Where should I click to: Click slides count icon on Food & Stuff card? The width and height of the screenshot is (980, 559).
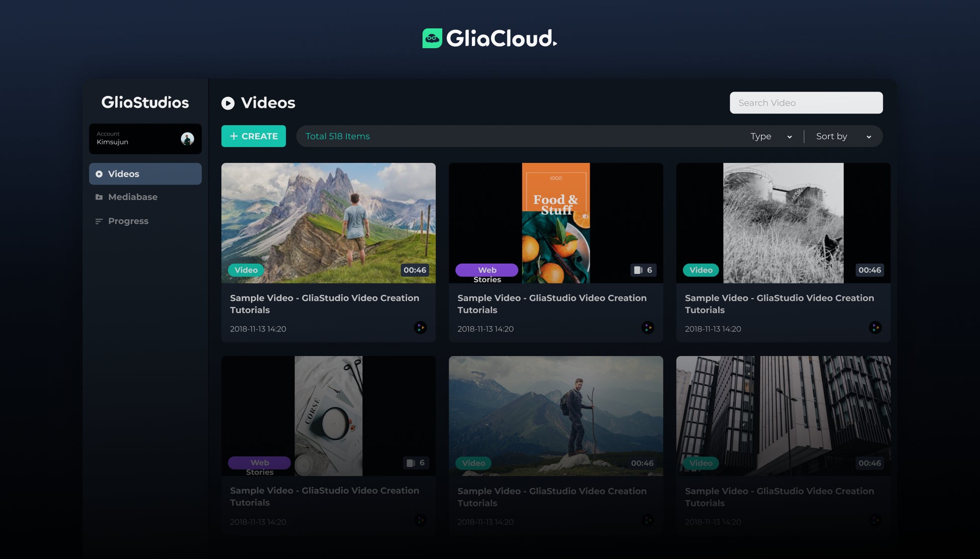pyautogui.click(x=638, y=270)
